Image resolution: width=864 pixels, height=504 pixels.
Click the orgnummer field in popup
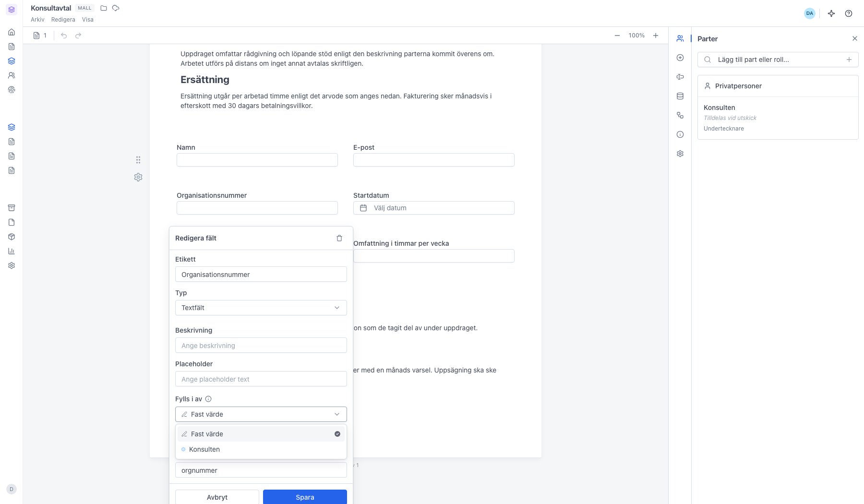tap(261, 470)
